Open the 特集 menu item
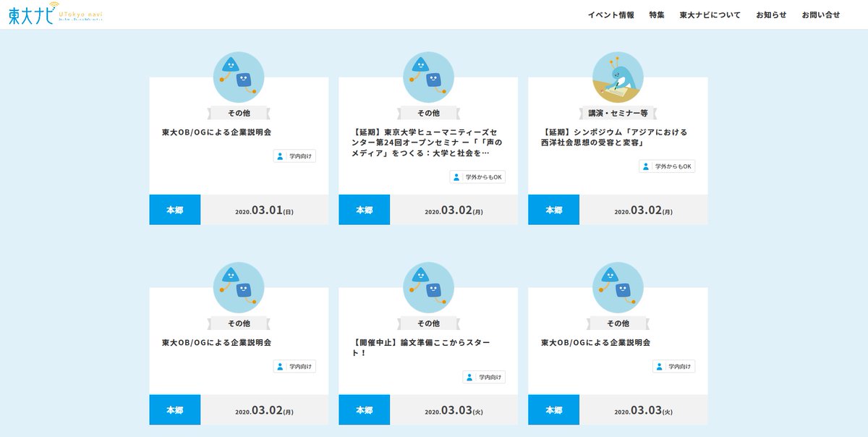Image resolution: width=868 pixels, height=437 pixels. [657, 14]
